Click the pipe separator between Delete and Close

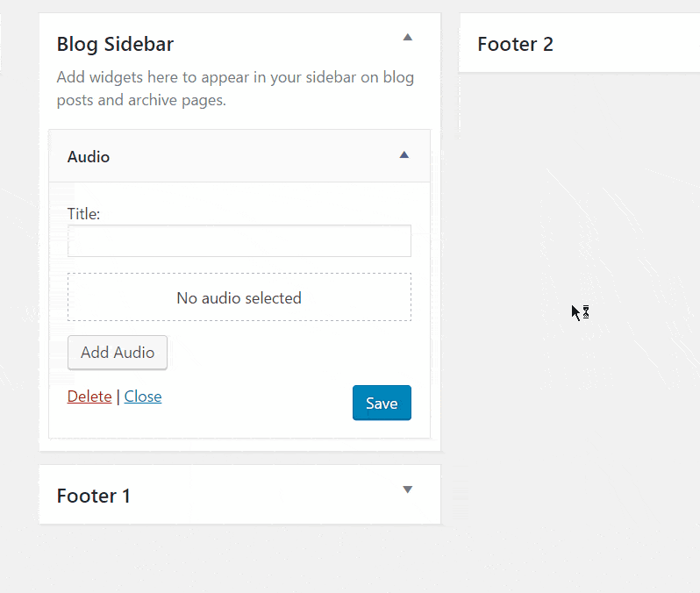coord(118,397)
